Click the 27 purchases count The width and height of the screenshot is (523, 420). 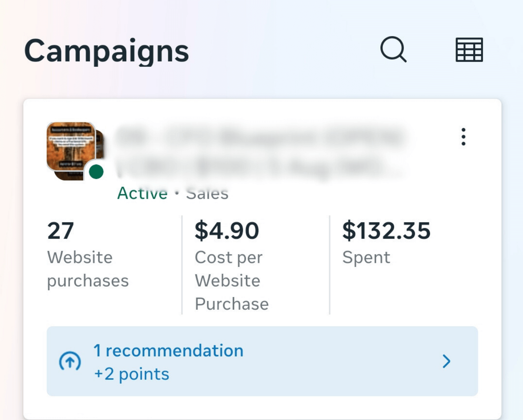61,231
